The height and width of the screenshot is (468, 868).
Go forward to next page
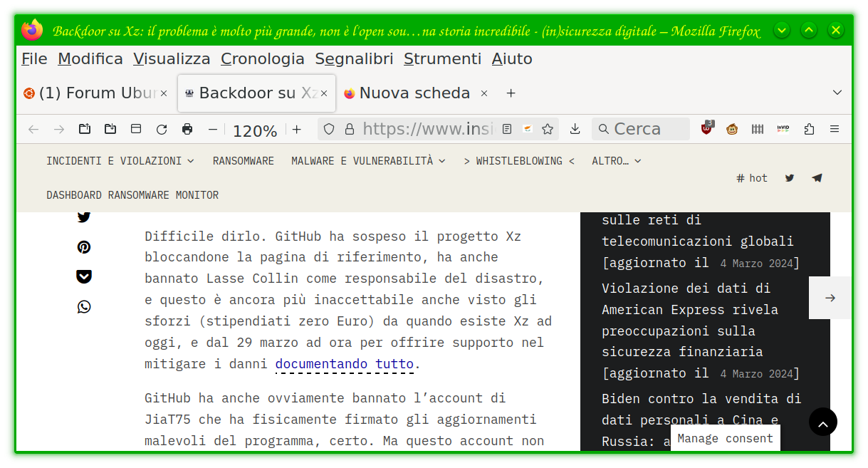pos(59,129)
